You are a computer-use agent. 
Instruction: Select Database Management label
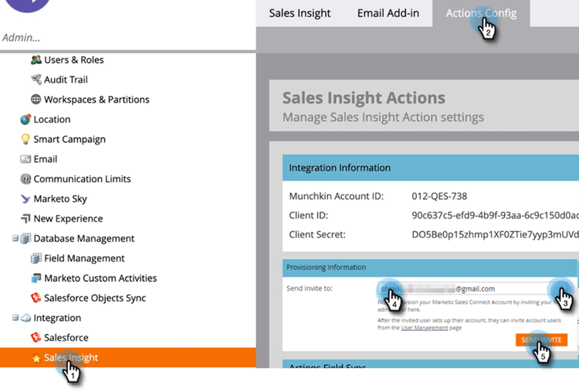[x=84, y=238]
